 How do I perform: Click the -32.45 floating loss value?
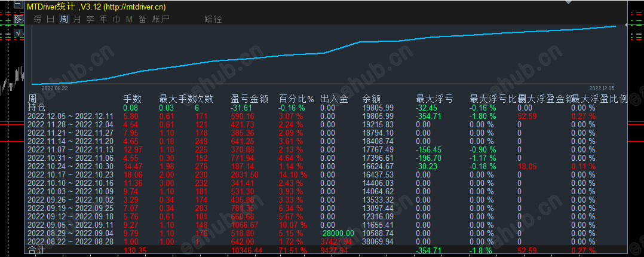(427, 108)
